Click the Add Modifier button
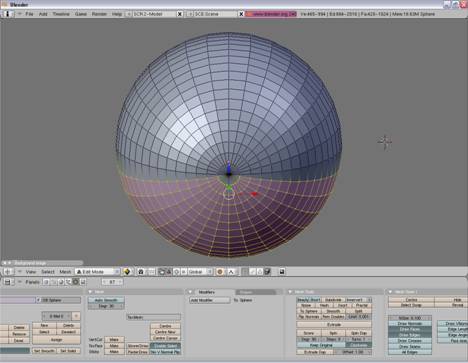 point(210,300)
